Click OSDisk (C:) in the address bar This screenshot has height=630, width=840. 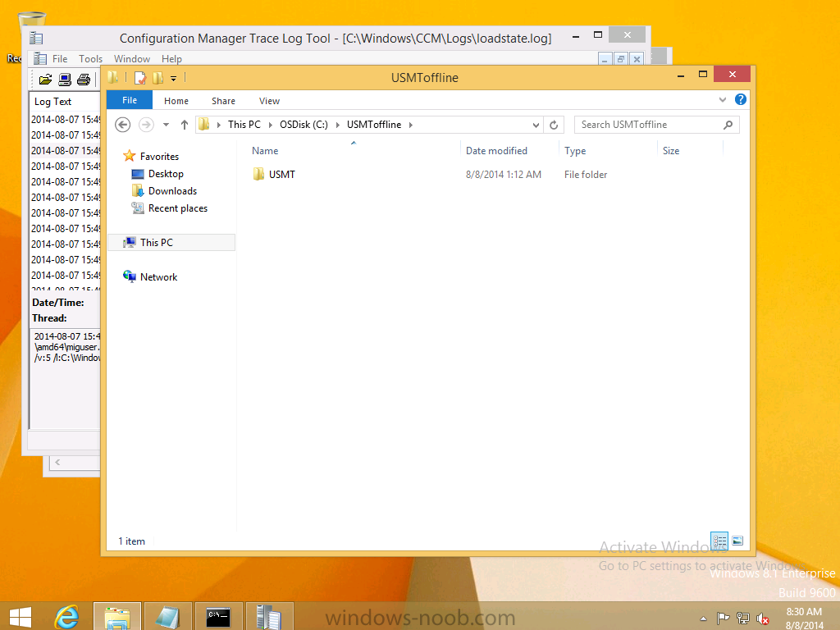click(x=304, y=125)
